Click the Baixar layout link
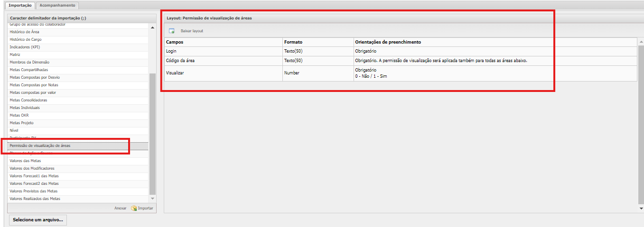Screen dimensions: 644x227 pyautogui.click(x=192, y=31)
